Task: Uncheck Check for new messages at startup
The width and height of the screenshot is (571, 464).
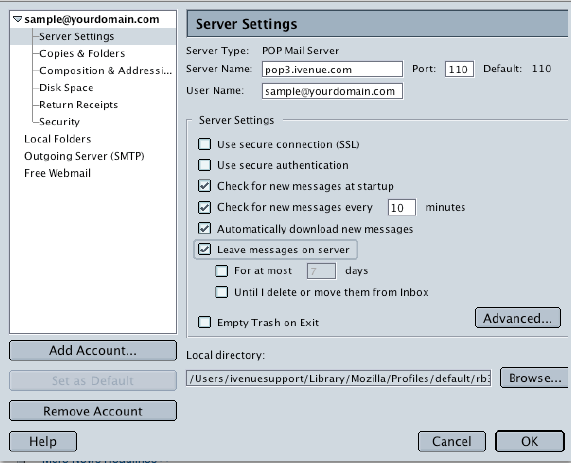Action: point(204,186)
